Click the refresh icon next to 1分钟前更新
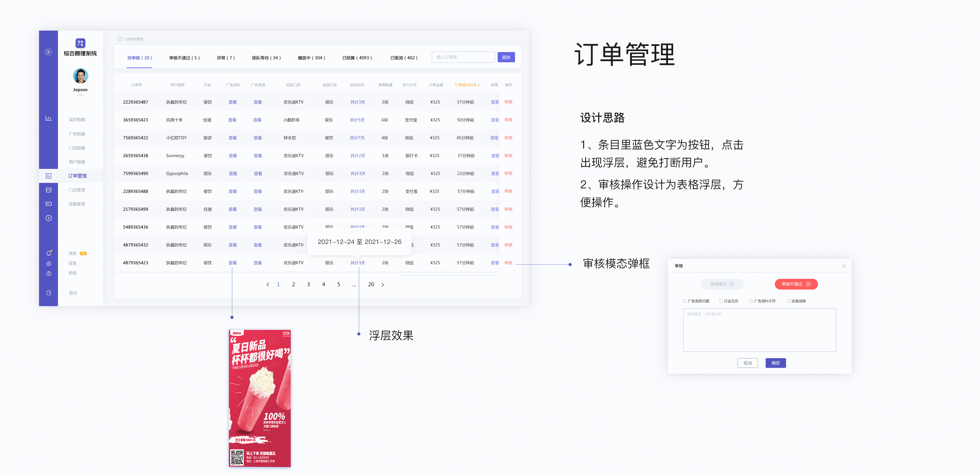The height and width of the screenshot is (475, 980). [120, 39]
